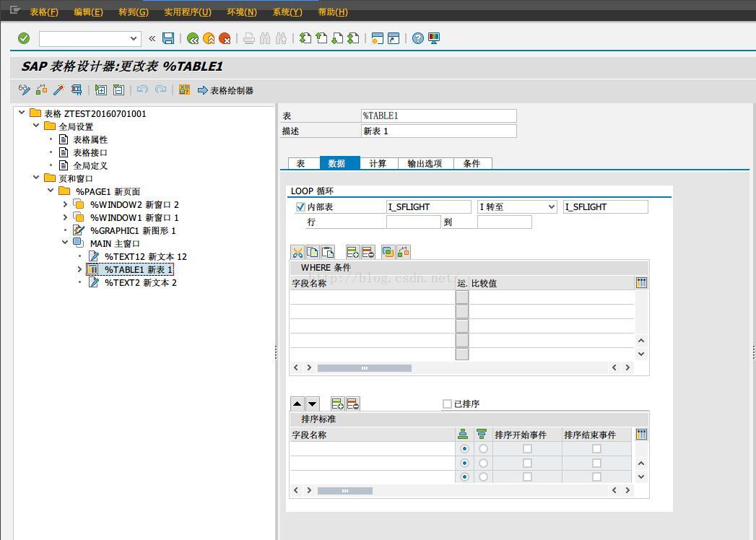Screen dimensions: 756x540
Task: Select descending radio in first sort row
Action: click(x=483, y=449)
